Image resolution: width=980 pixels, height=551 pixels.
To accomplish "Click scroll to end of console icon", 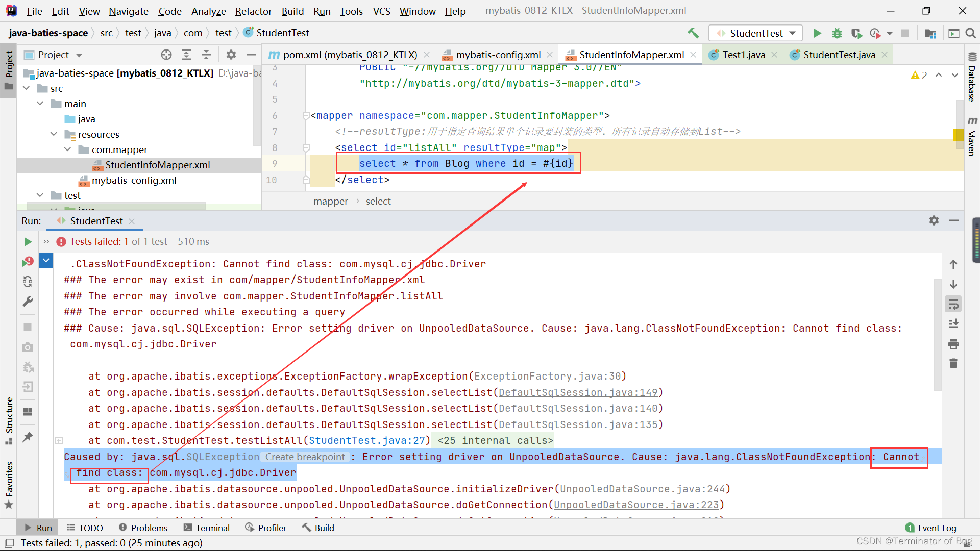I will [x=953, y=323].
